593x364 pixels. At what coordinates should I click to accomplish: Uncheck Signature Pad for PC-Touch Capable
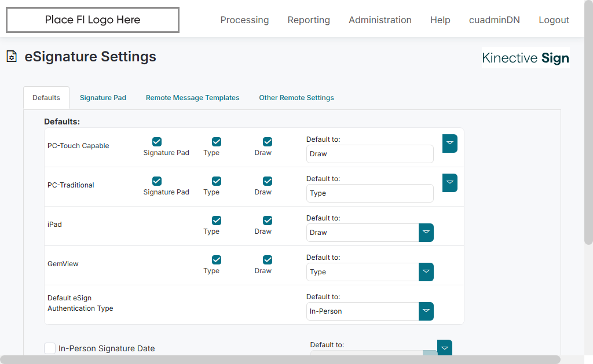coord(157,142)
